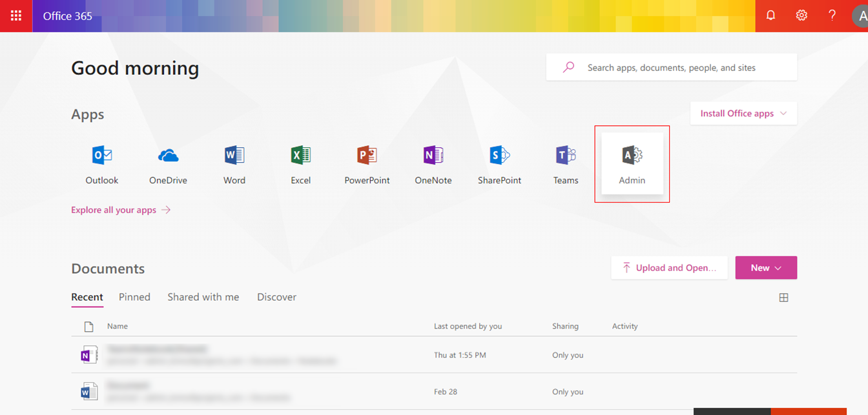Sort by the Name column header
868x415 pixels.
click(x=118, y=327)
